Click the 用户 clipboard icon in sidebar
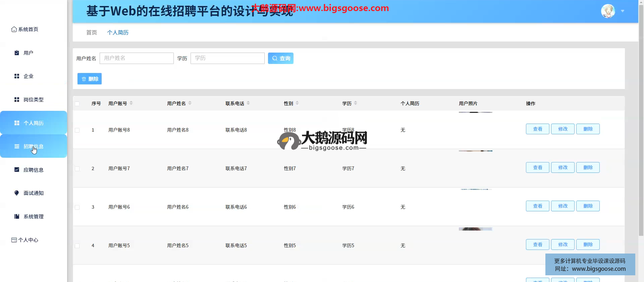The height and width of the screenshot is (282, 644). coord(17,53)
